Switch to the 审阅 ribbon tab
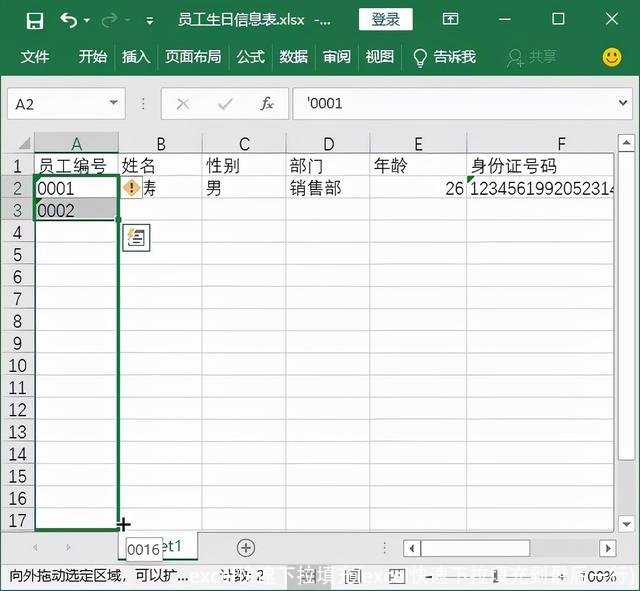The height and width of the screenshot is (591, 640). pyautogui.click(x=337, y=56)
